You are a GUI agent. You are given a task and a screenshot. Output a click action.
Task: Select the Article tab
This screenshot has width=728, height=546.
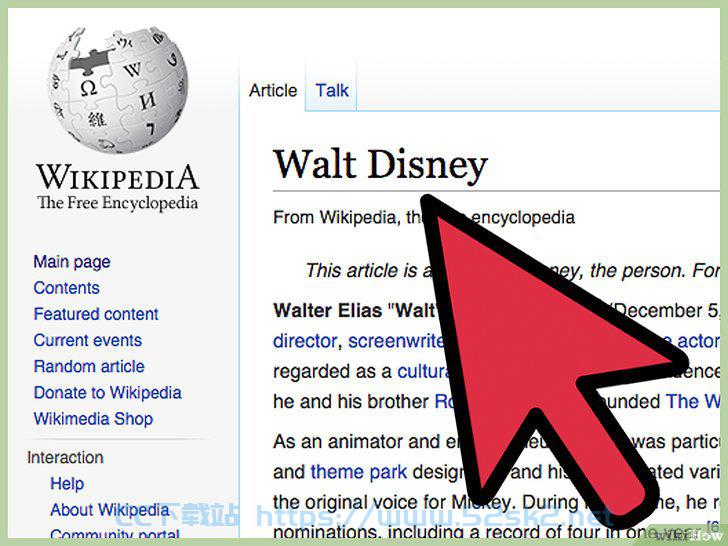click(273, 90)
